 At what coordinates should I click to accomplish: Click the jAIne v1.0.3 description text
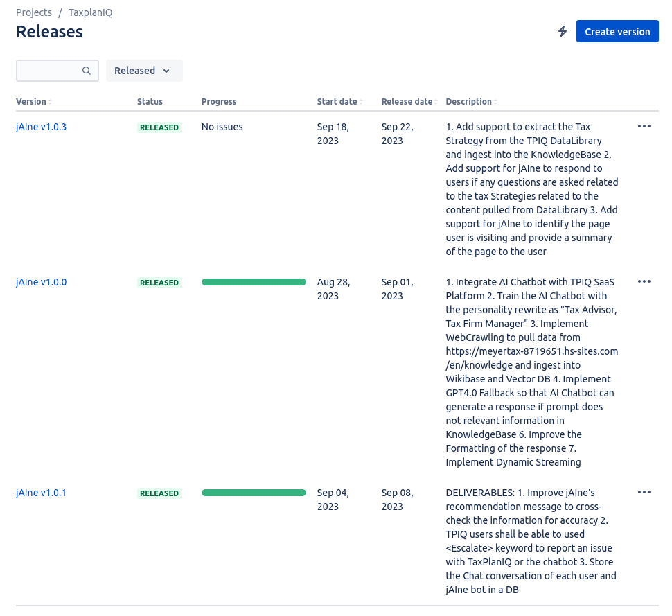532,189
